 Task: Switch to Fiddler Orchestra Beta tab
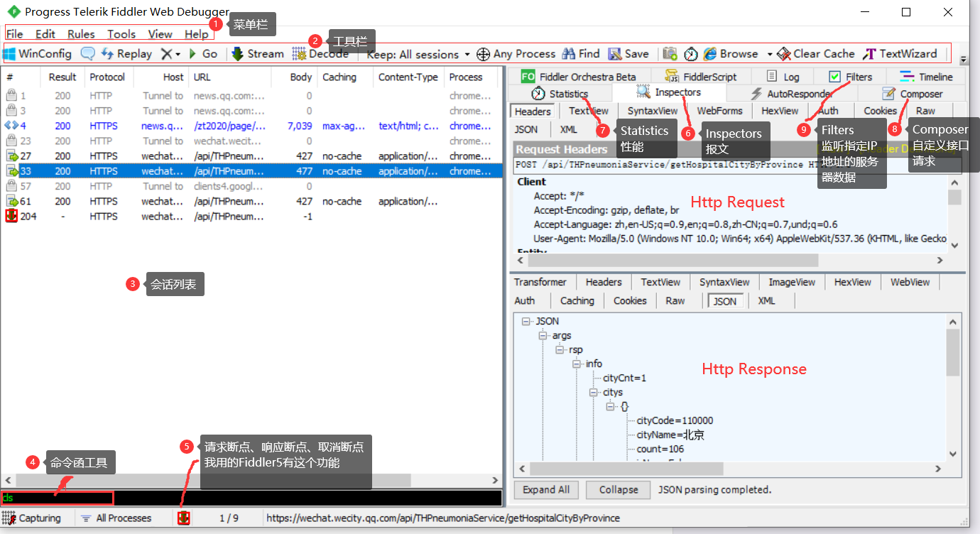pos(578,77)
